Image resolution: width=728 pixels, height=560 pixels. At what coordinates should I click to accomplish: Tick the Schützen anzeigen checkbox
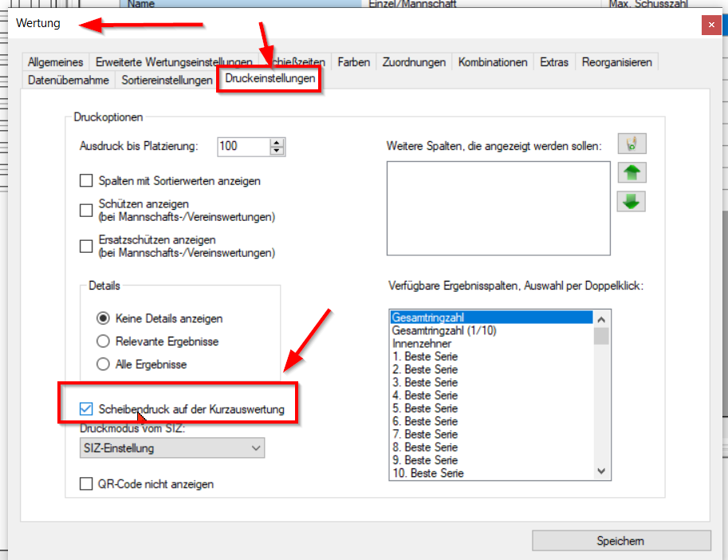click(86, 211)
